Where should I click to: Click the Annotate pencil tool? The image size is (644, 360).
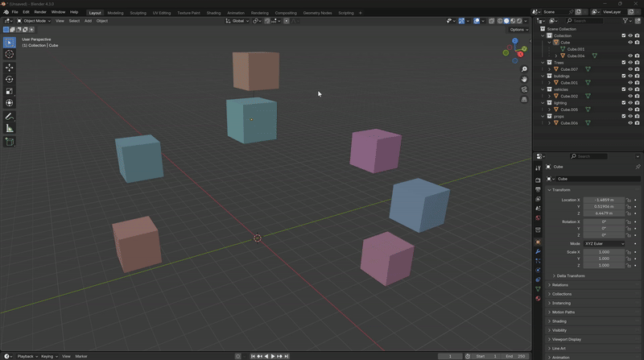pos(10,116)
